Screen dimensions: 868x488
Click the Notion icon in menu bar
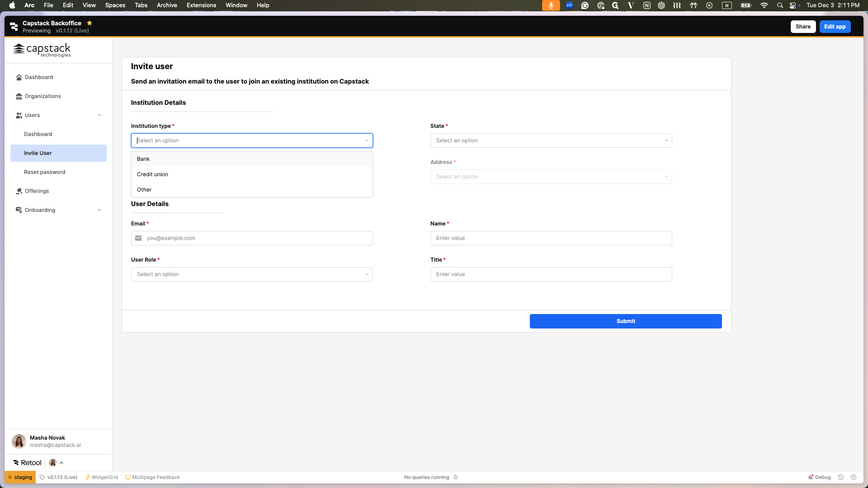click(x=647, y=5)
